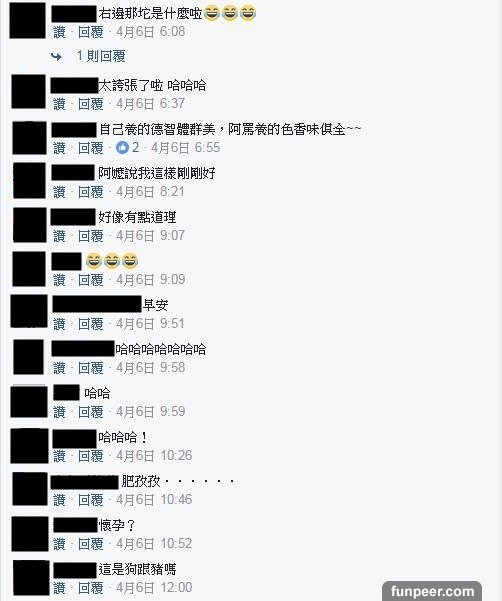Expand the 1則回覆 replies thread
This screenshot has height=601, width=502.
101,56
